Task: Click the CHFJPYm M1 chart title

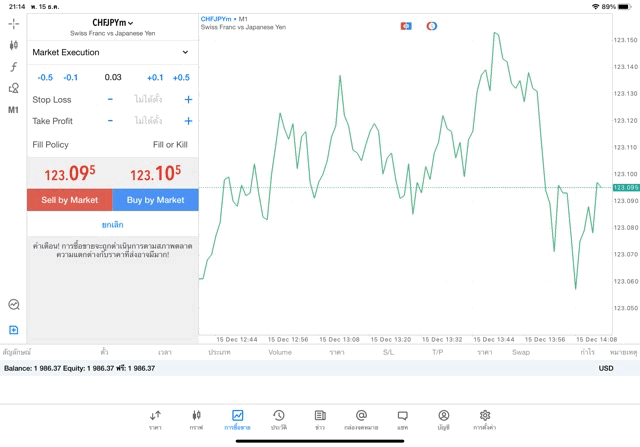Action: 224,19
